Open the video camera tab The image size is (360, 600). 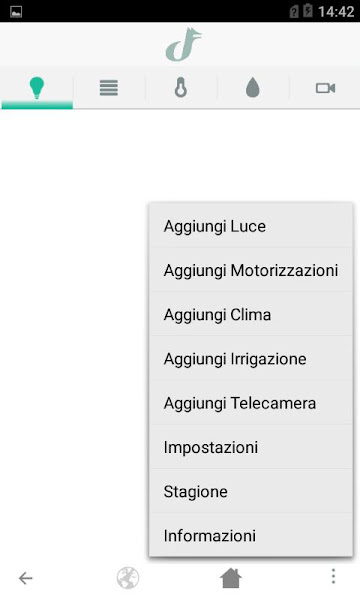325,88
